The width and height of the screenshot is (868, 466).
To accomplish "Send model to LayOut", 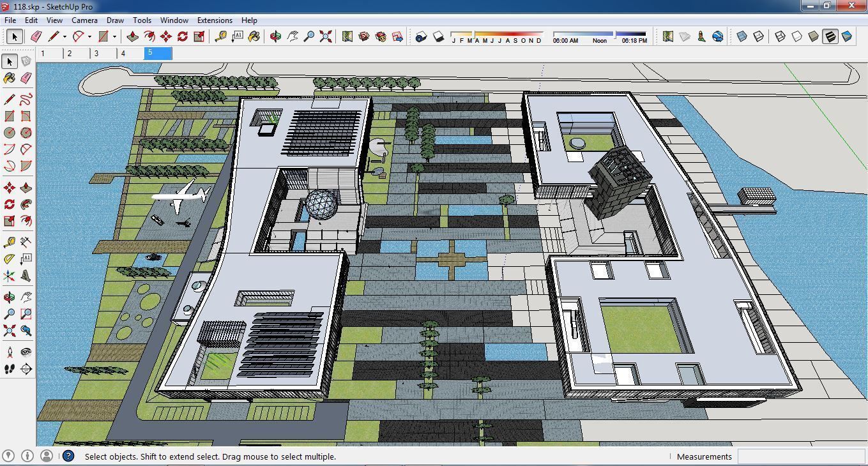I will coord(397,36).
